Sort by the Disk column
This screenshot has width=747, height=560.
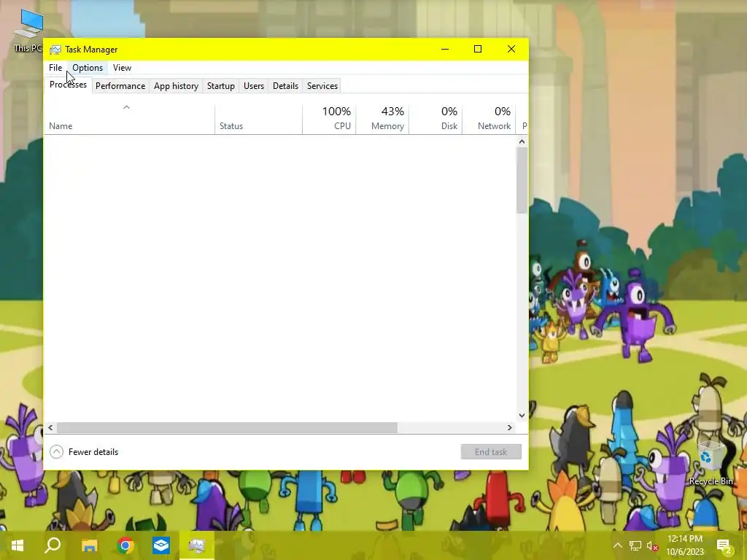click(x=436, y=119)
